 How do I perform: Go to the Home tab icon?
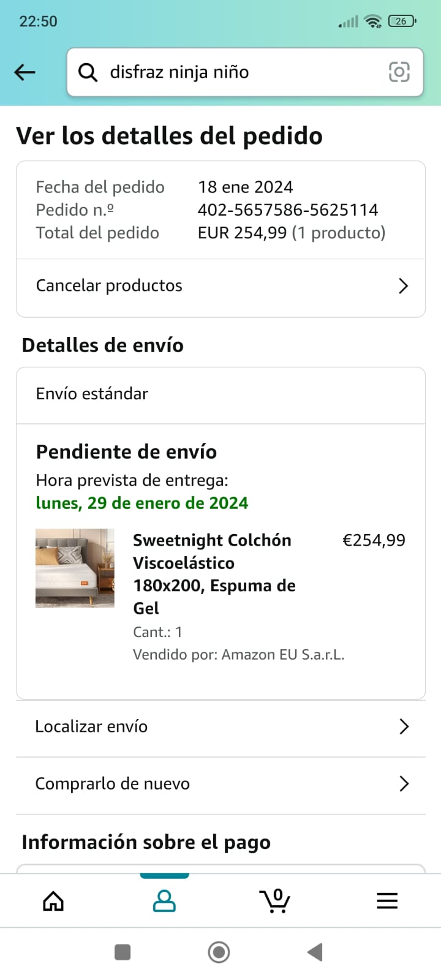coord(53,901)
